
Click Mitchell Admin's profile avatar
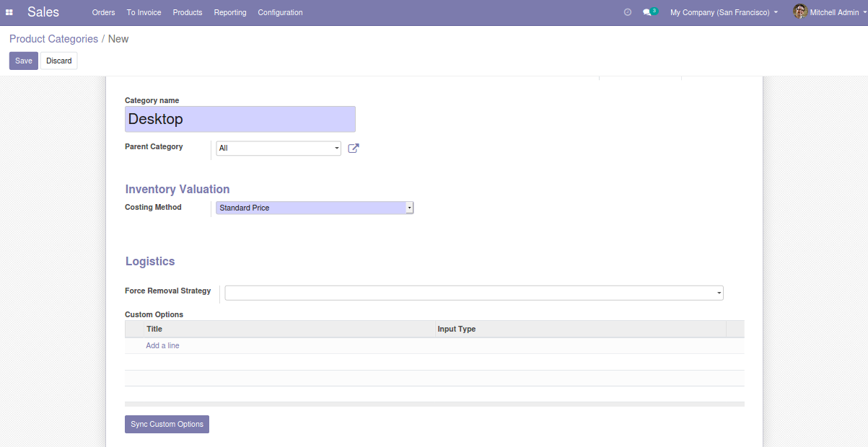(x=800, y=12)
